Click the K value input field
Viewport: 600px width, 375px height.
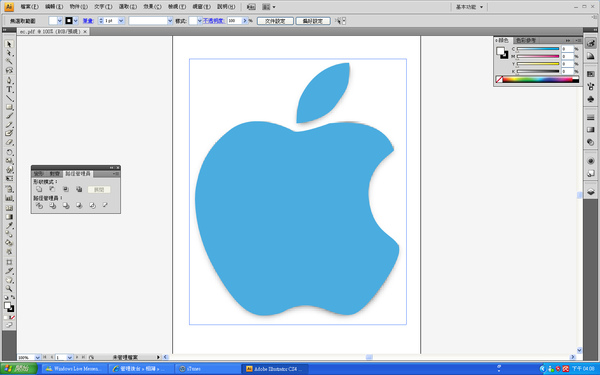click(567, 71)
